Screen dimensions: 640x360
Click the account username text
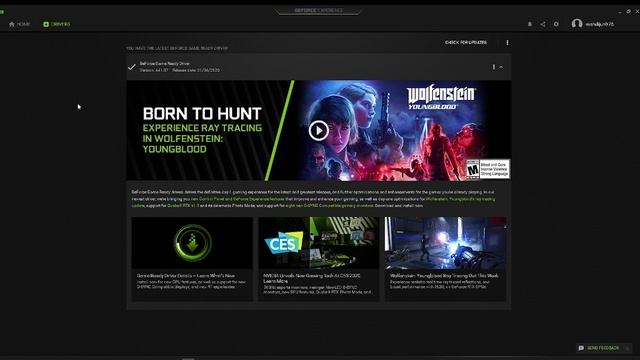(600, 24)
